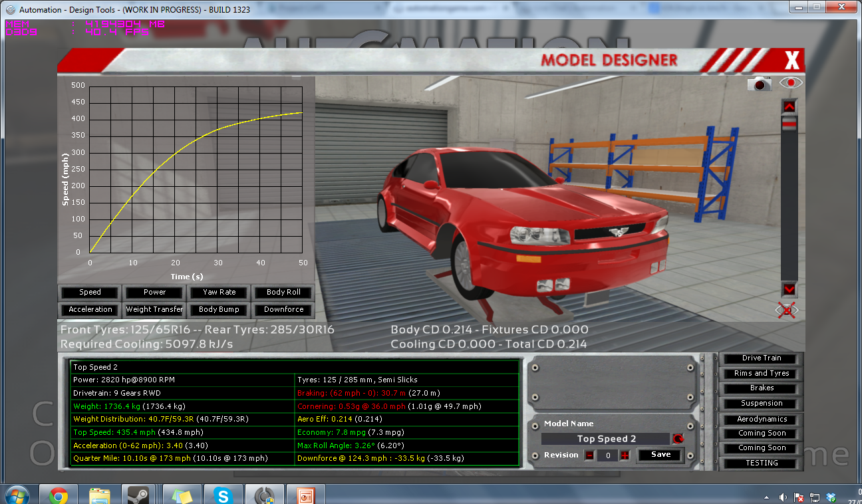Open PowerPoint from the taskbar
The height and width of the screenshot is (504, 862).
tap(305, 495)
